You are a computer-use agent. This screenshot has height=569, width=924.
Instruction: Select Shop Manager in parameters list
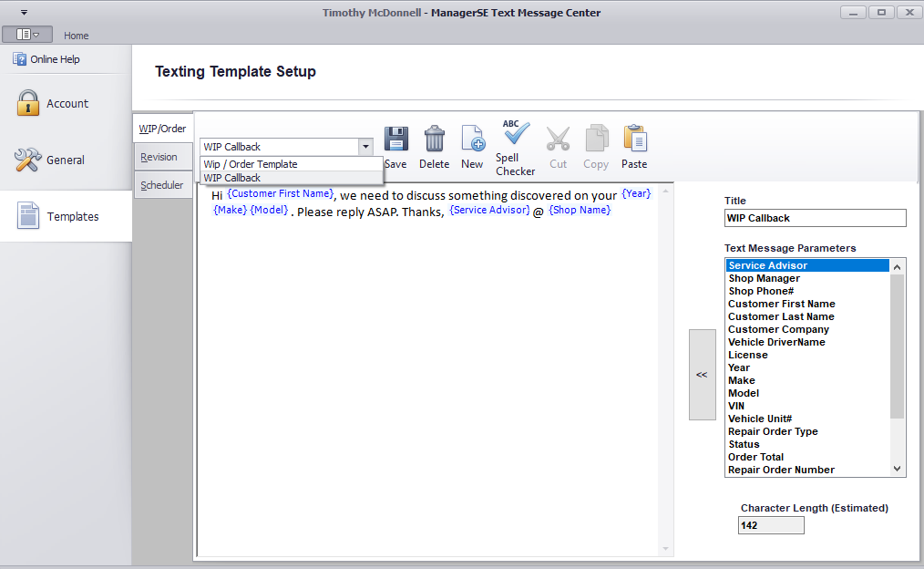click(764, 278)
